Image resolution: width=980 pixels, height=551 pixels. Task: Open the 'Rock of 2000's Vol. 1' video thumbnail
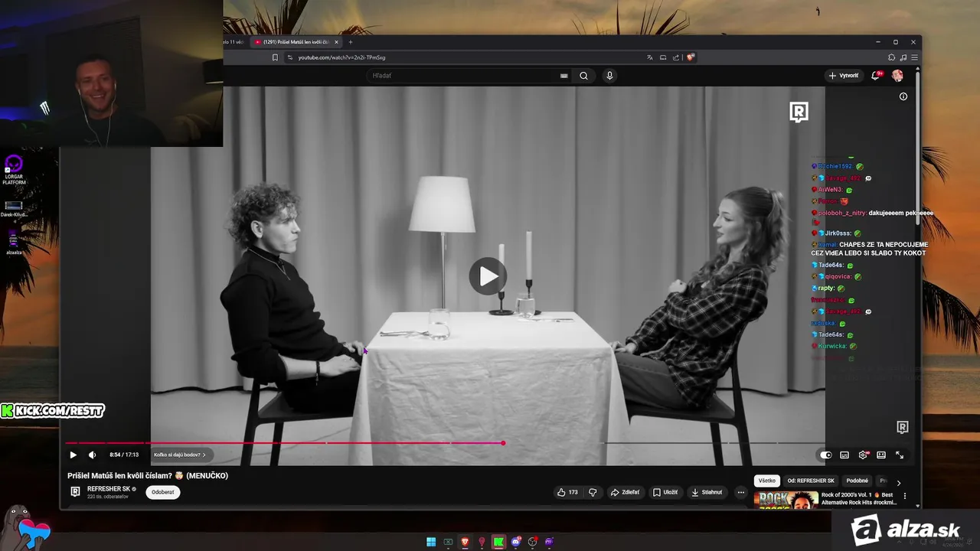click(x=786, y=500)
